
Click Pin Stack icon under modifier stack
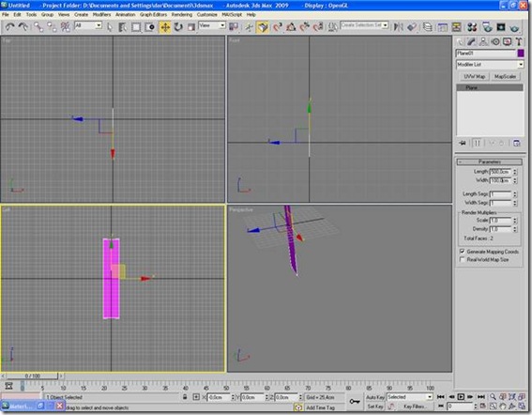(463, 143)
